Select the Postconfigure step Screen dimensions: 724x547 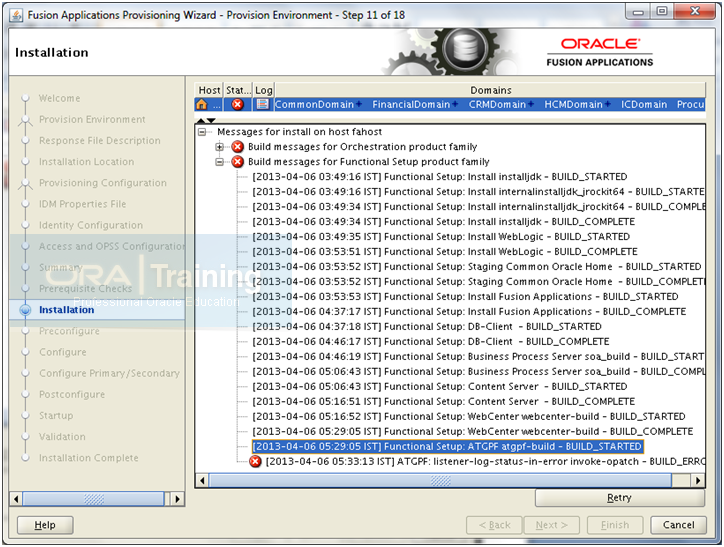[72, 394]
